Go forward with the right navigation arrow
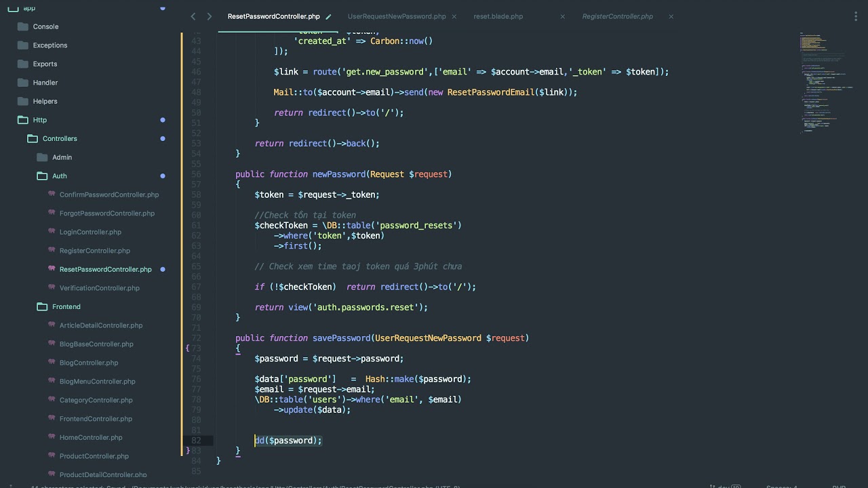 click(x=209, y=16)
